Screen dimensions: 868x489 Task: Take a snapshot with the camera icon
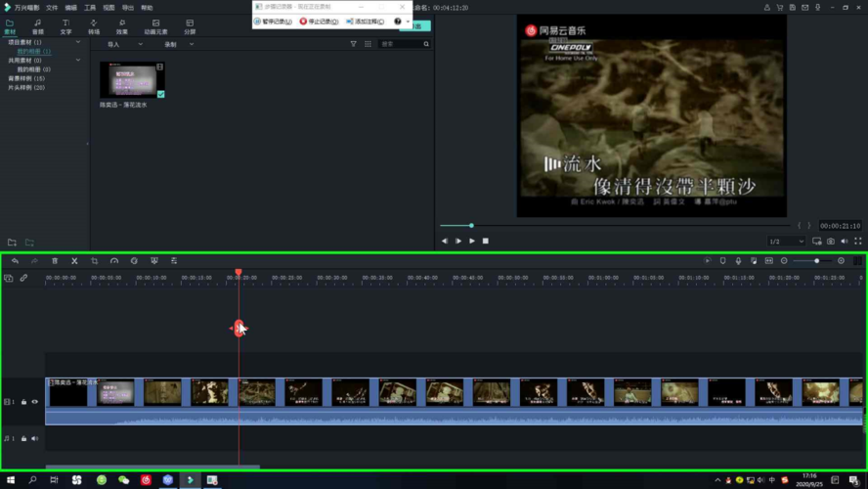831,242
